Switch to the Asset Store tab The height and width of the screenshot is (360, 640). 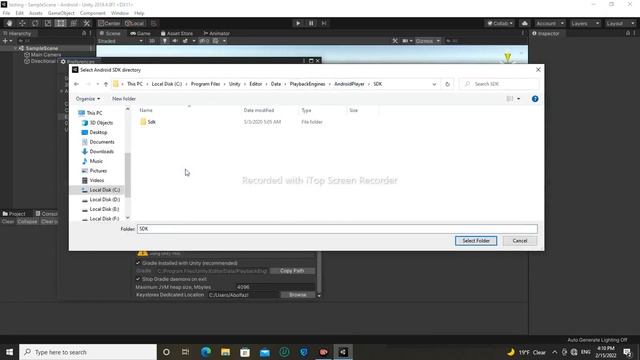(176, 33)
